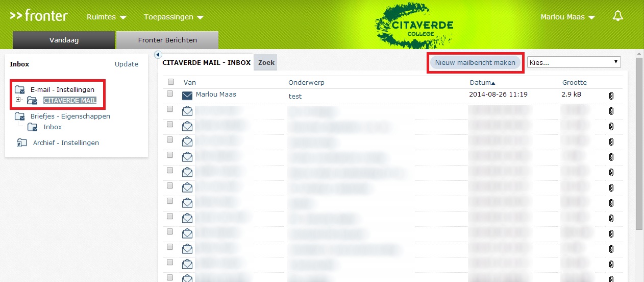Click the envelope icon for Marlou Maas message
This screenshot has height=282, width=644.
[x=187, y=96]
